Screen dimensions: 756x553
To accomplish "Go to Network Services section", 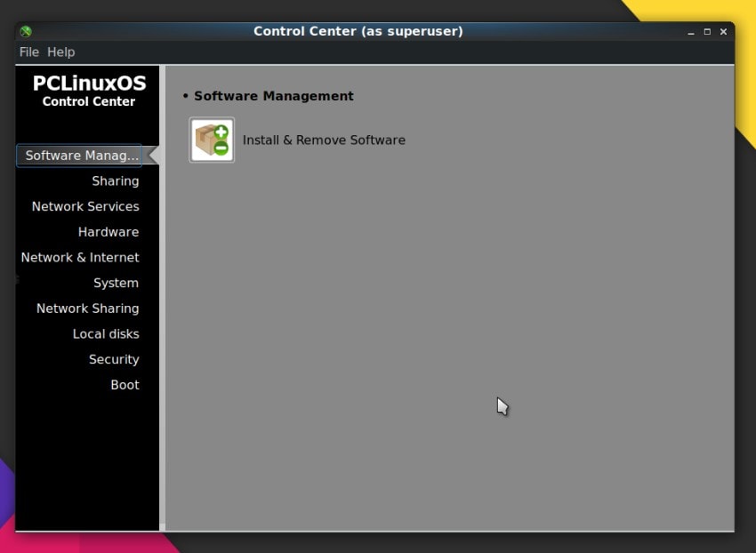I will [85, 206].
